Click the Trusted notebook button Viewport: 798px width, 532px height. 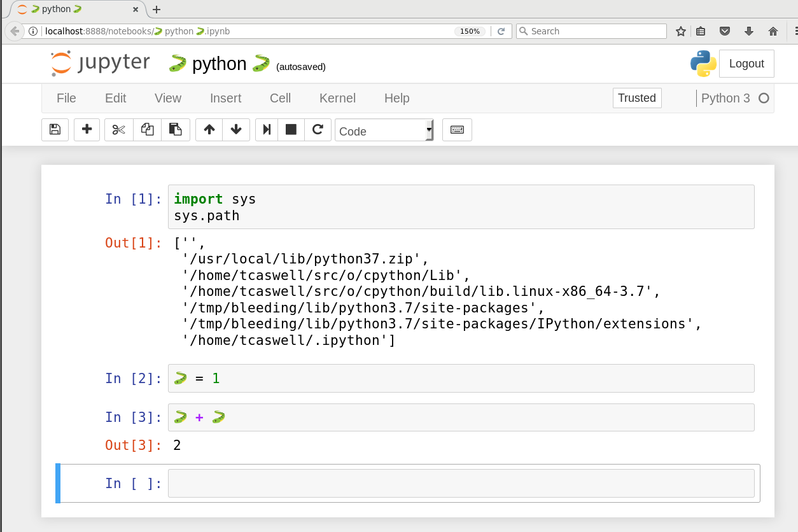coord(637,98)
